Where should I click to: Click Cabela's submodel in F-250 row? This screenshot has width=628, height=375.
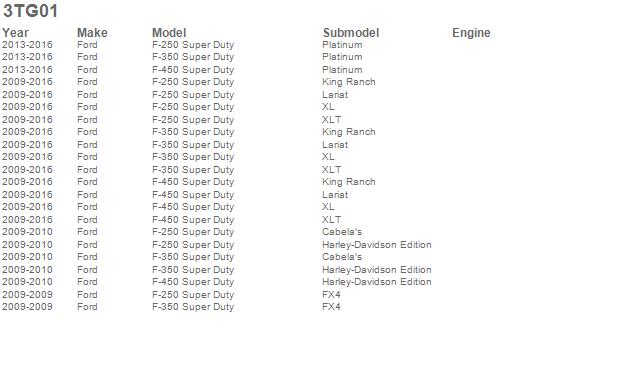tap(342, 232)
